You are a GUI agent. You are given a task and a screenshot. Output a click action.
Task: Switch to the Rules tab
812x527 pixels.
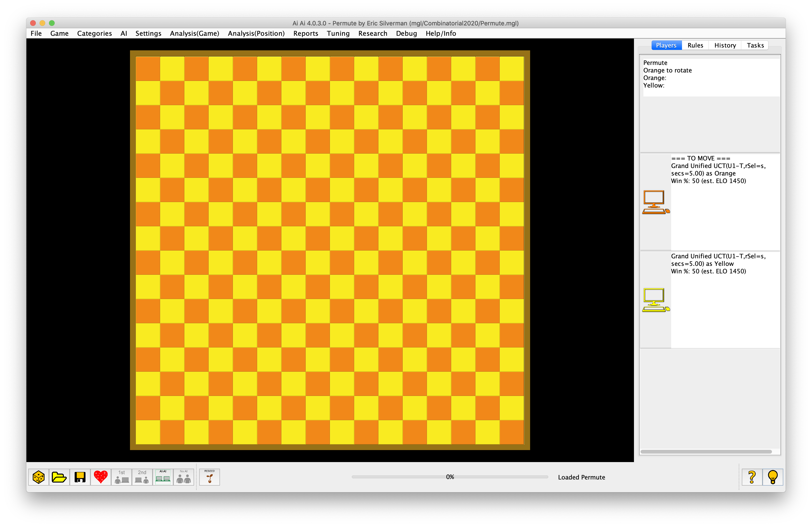(695, 45)
